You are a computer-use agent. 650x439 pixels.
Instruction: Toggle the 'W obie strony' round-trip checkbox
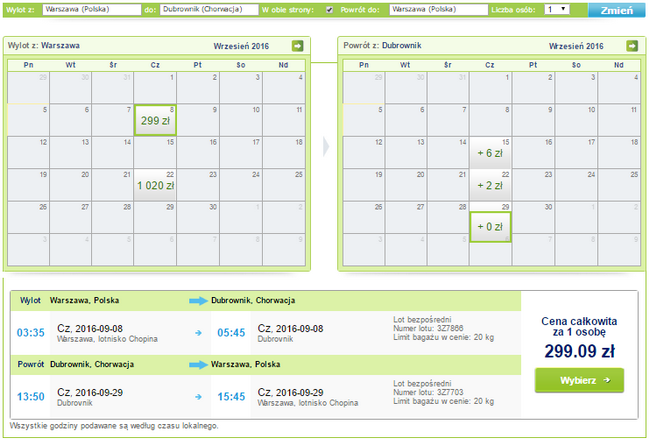click(330, 10)
